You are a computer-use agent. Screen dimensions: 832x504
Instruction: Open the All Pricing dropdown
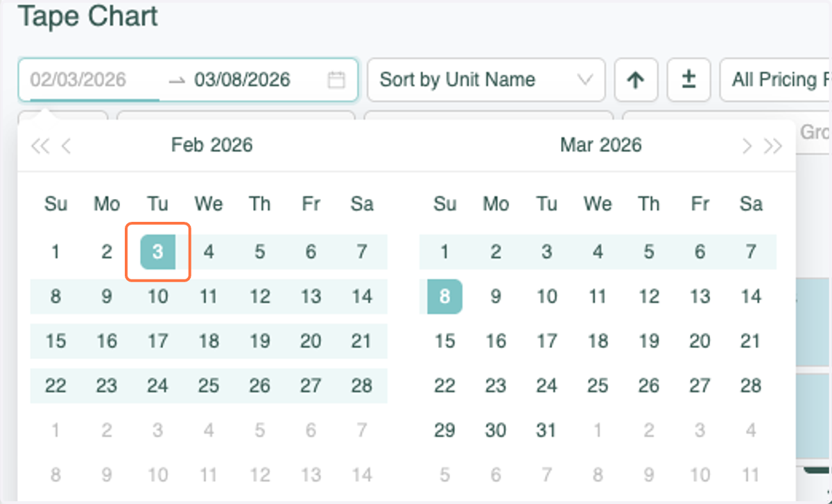point(776,80)
